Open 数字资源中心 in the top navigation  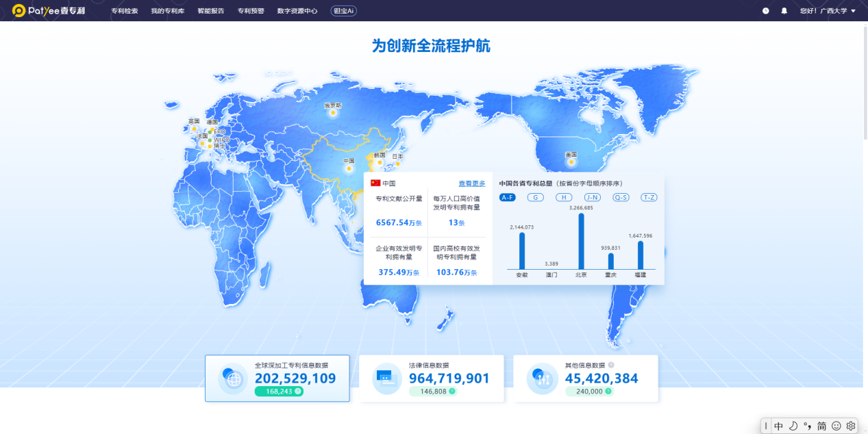[297, 11]
